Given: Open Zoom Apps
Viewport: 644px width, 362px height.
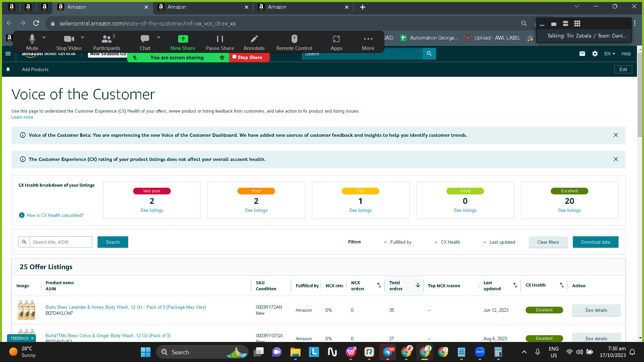Looking at the screenshot, I should pyautogui.click(x=336, y=42).
